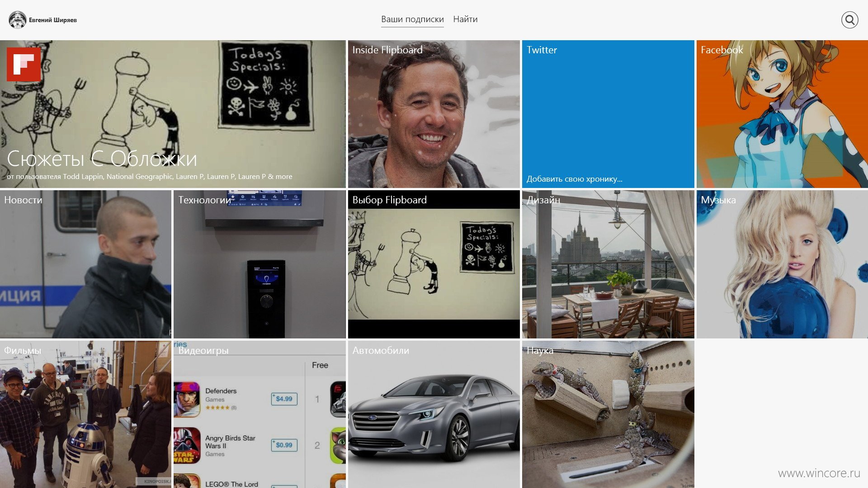Click the red Flipboard logo icon
868x488 pixels.
tap(24, 65)
